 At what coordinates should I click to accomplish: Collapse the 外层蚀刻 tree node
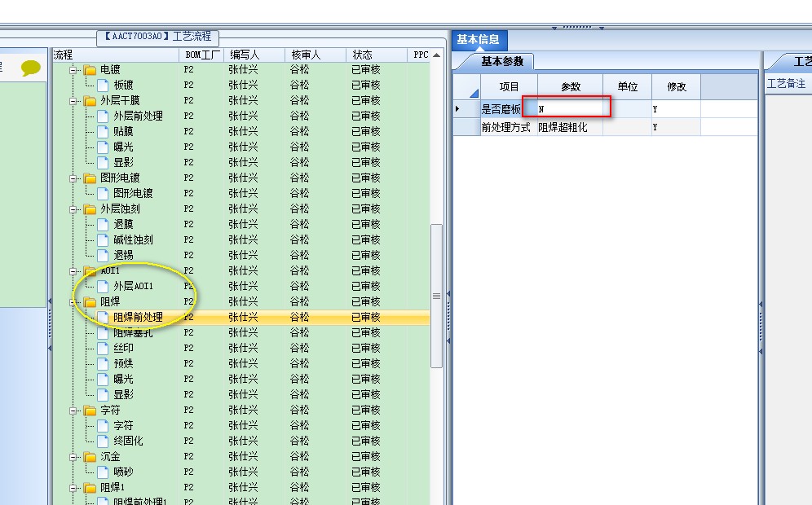point(73,209)
